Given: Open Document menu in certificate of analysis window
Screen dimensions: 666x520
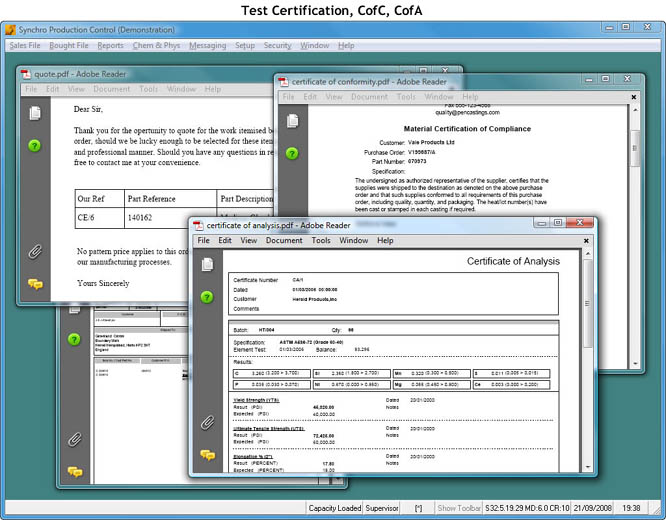Looking at the screenshot, I should (x=284, y=240).
